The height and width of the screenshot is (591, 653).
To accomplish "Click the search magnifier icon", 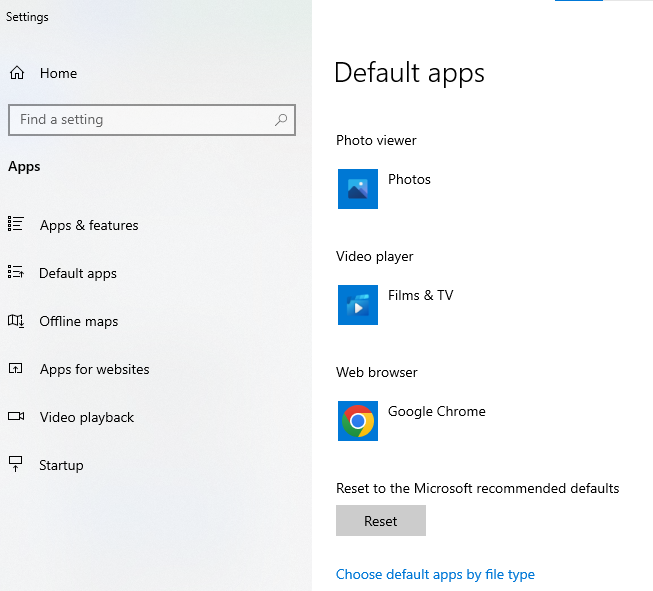I will [x=281, y=120].
